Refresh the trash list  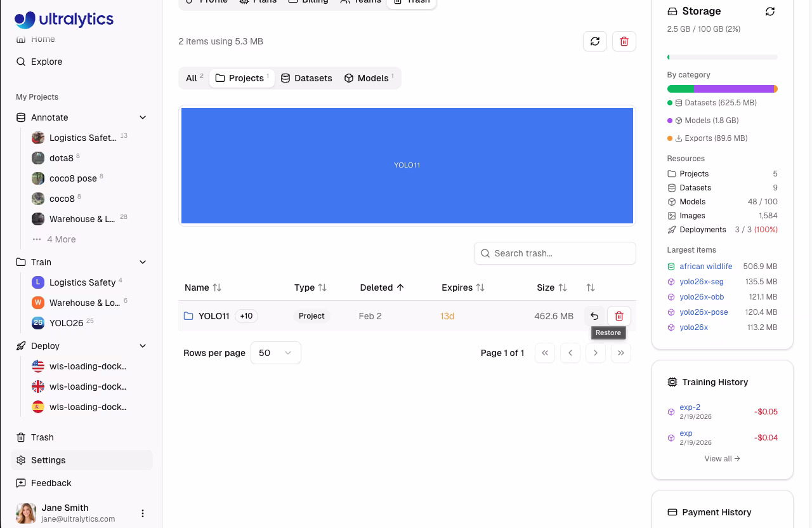pos(595,41)
